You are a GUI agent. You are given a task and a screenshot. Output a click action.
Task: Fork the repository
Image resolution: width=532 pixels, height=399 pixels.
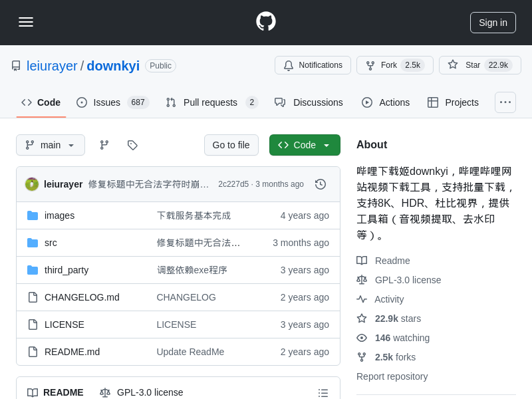pyautogui.click(x=394, y=65)
